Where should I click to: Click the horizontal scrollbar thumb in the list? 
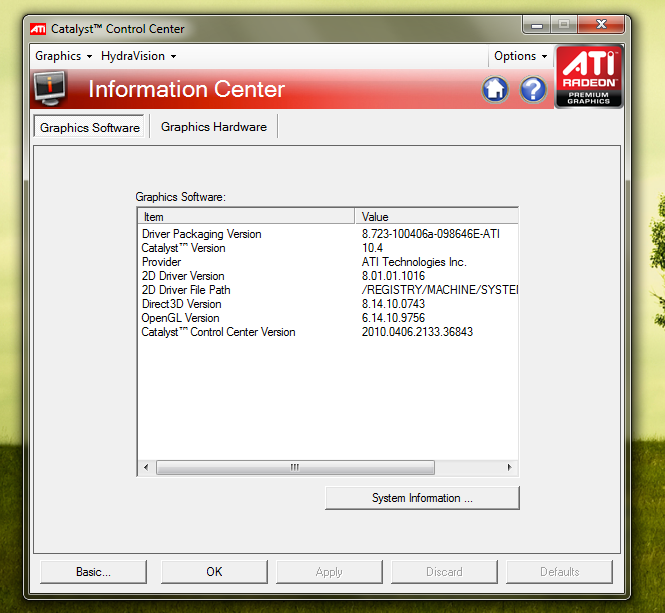[x=295, y=467]
